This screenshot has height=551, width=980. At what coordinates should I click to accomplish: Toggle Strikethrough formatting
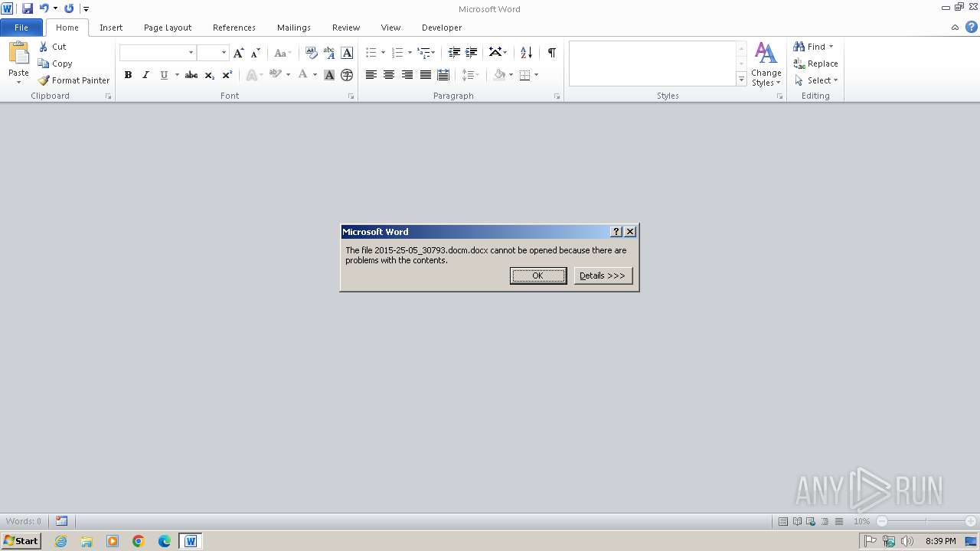click(191, 75)
